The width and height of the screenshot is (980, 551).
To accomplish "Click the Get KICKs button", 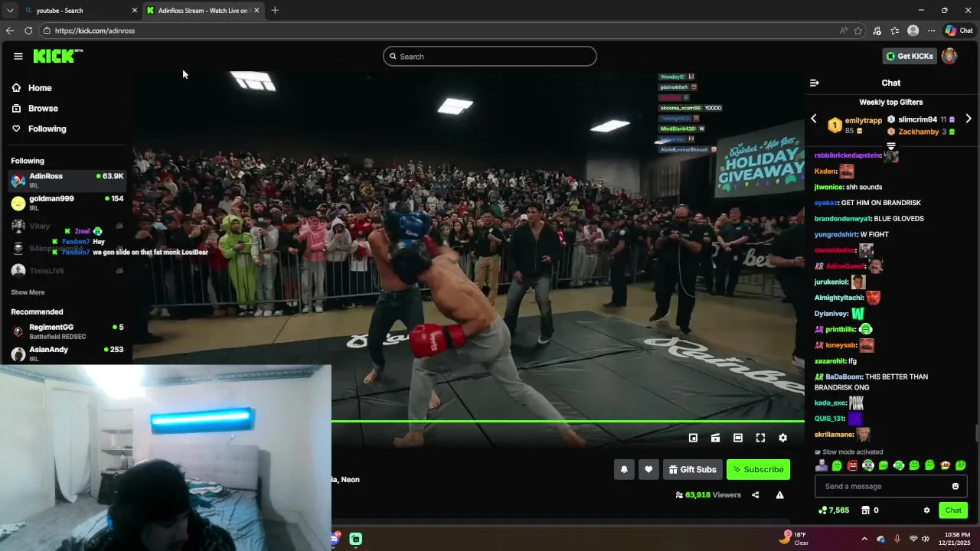I will click(910, 56).
